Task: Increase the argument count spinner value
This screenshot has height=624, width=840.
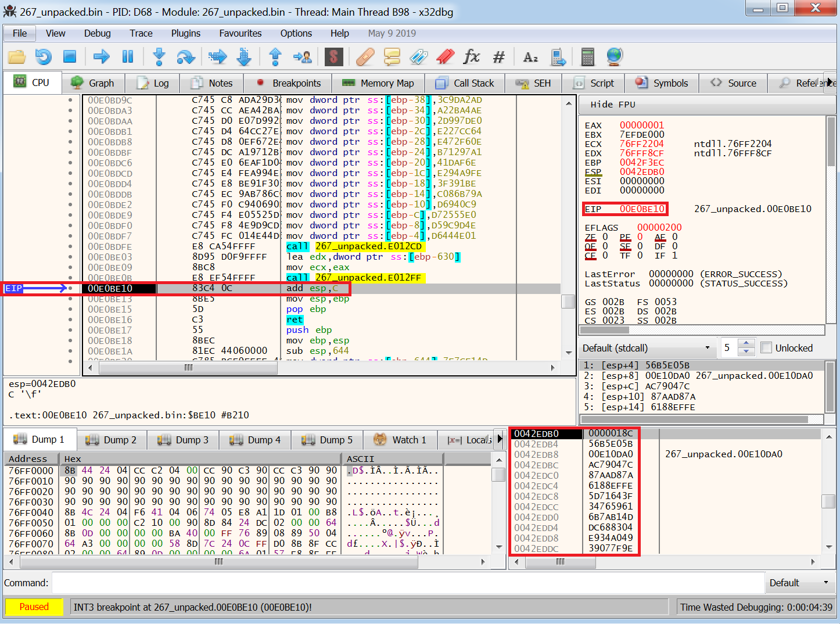Action: [x=746, y=343]
